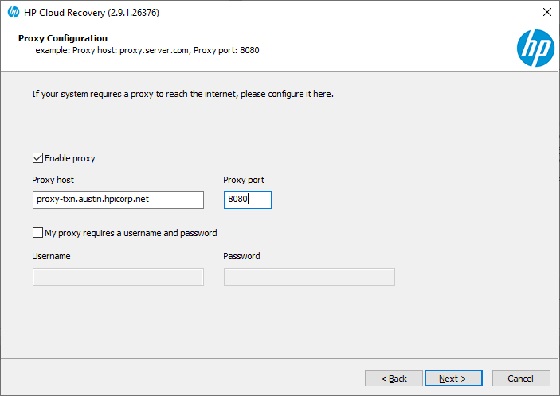Close the HP Cloud Recovery window
This screenshot has height=396, width=560.
click(546, 12)
